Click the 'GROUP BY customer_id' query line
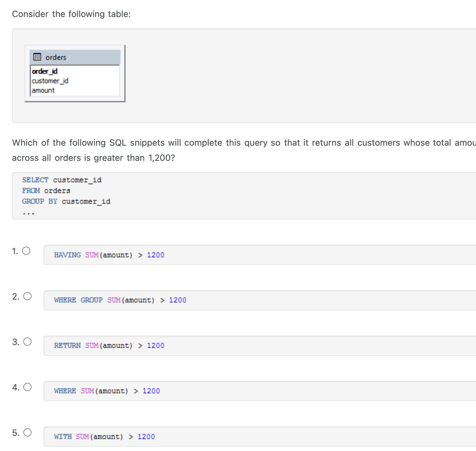This screenshot has width=476, height=451. click(x=66, y=201)
